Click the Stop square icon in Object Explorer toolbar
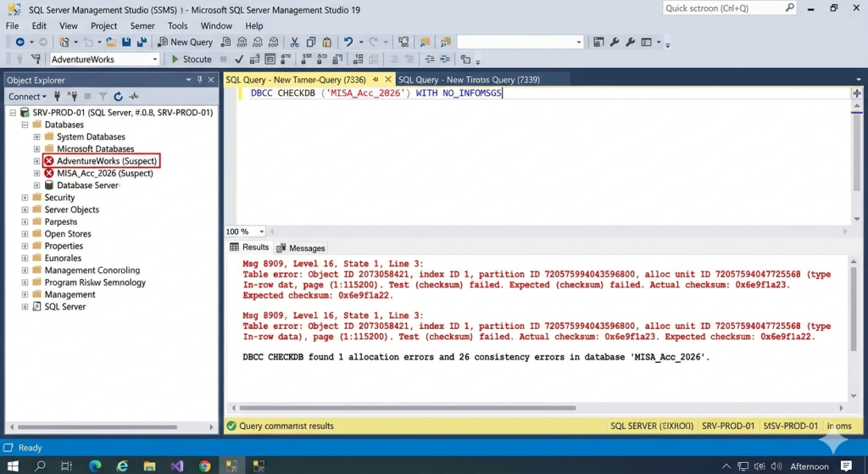Viewport: 868px width, 474px height. (87, 97)
